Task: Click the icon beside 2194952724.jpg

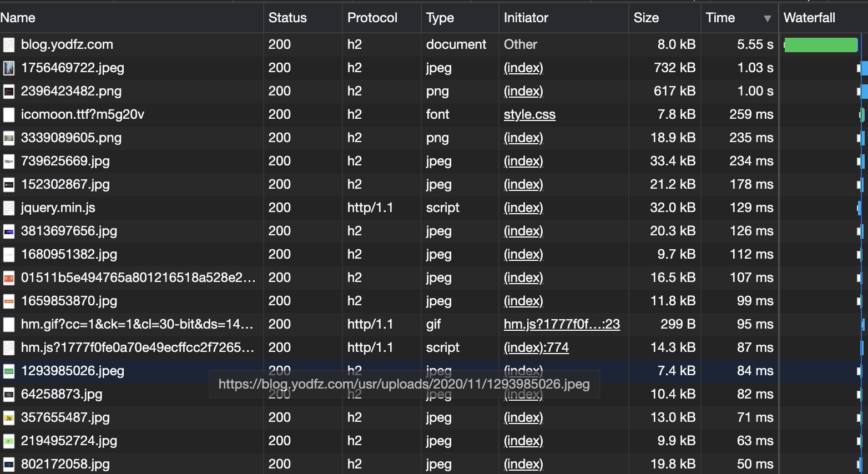Action: [x=9, y=441]
